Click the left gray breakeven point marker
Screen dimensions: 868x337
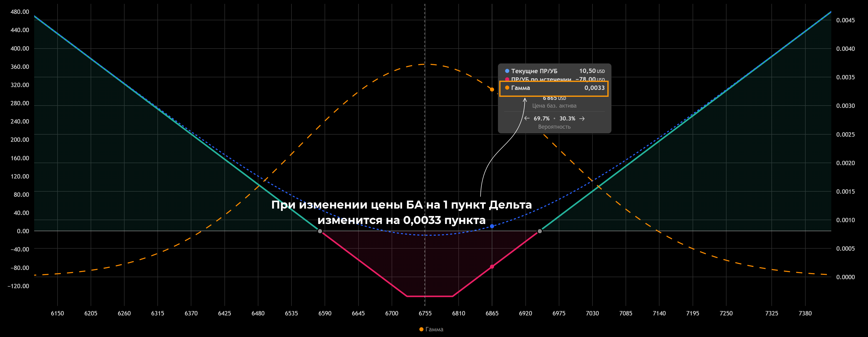click(x=320, y=231)
